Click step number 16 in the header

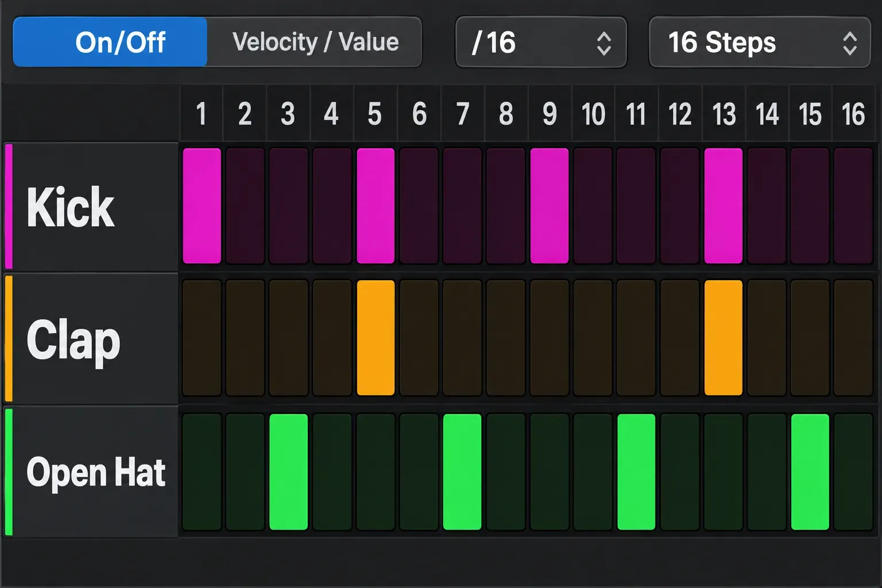[x=853, y=114]
